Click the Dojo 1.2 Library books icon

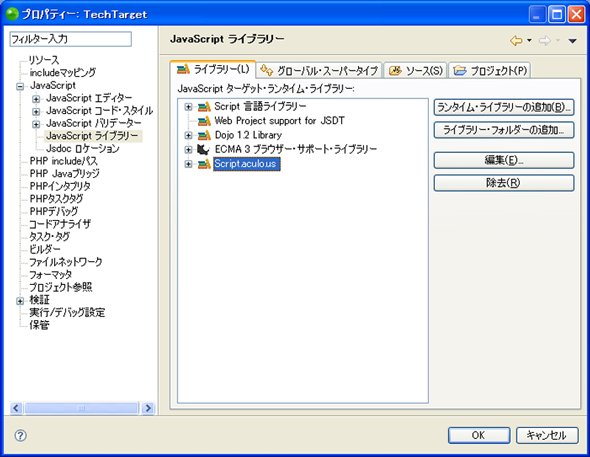point(204,135)
